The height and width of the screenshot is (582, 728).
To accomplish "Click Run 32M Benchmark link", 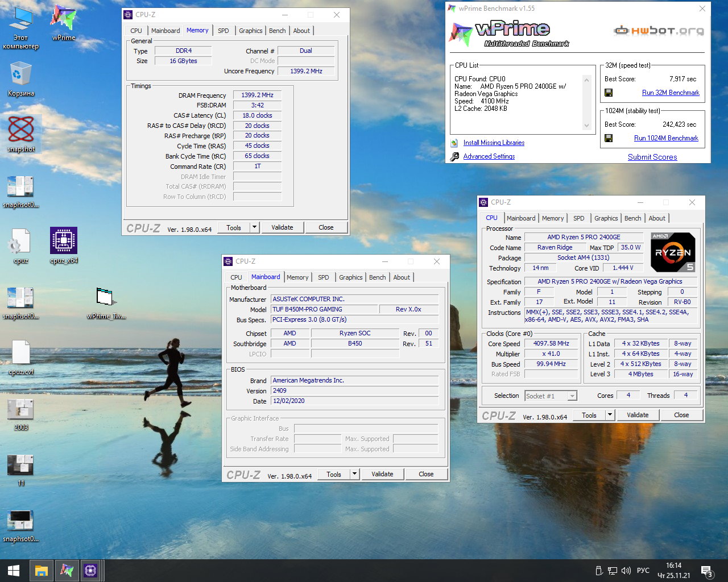I will tap(671, 93).
